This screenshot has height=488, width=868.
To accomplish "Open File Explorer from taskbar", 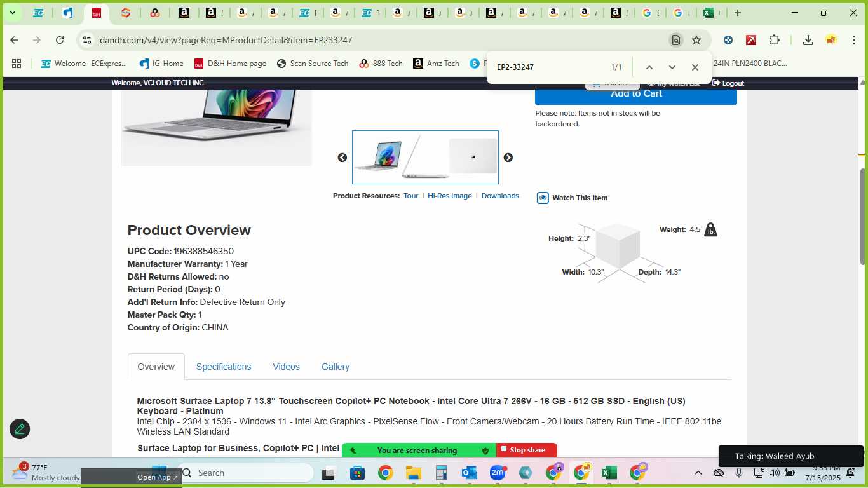I will point(414,473).
